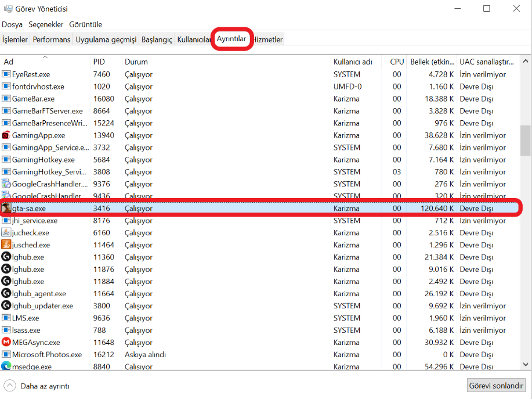Click the Görev Yöneticisi title bar icon
The image size is (532, 399).
coord(8,9)
